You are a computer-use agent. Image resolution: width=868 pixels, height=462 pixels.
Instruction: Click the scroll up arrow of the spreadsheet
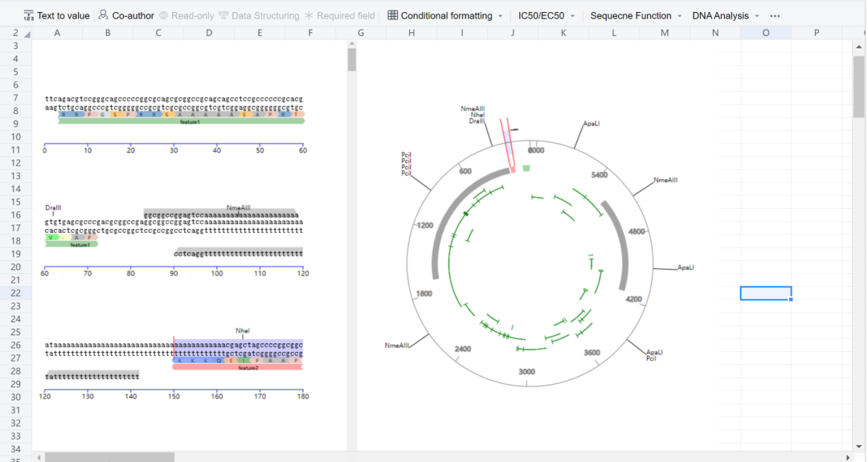[x=858, y=47]
